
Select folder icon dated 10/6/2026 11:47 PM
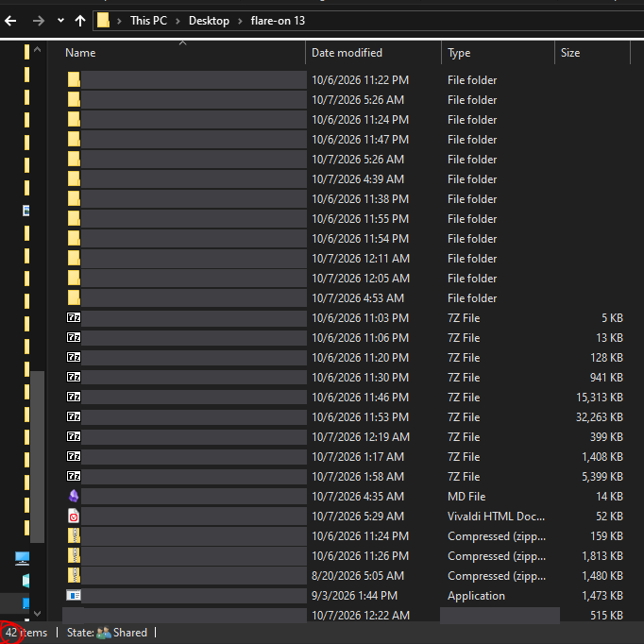click(74, 139)
